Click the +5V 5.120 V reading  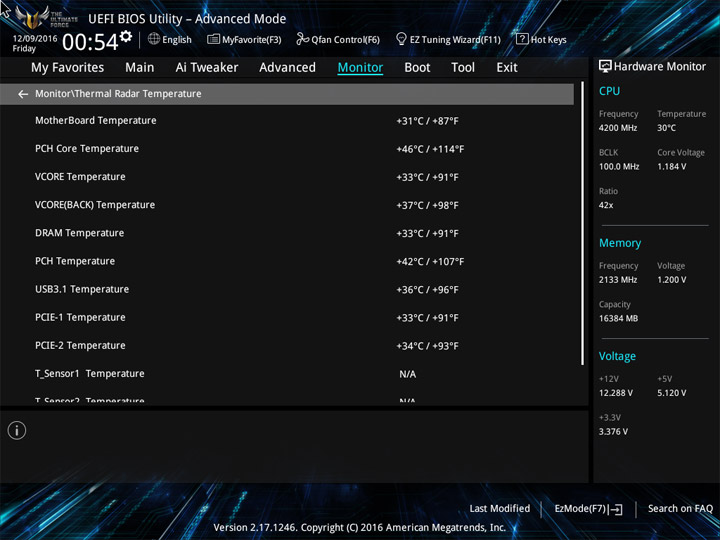[x=672, y=393]
